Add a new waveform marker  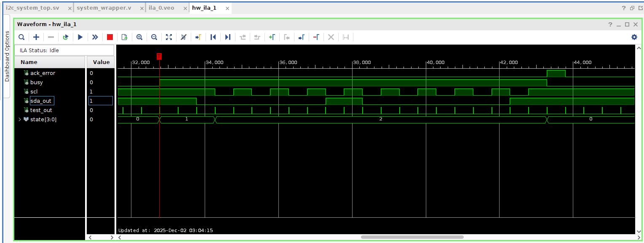[272, 37]
